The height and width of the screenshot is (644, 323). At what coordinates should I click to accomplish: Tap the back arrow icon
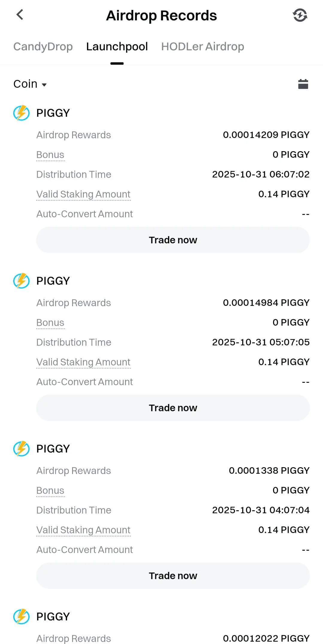(x=20, y=14)
